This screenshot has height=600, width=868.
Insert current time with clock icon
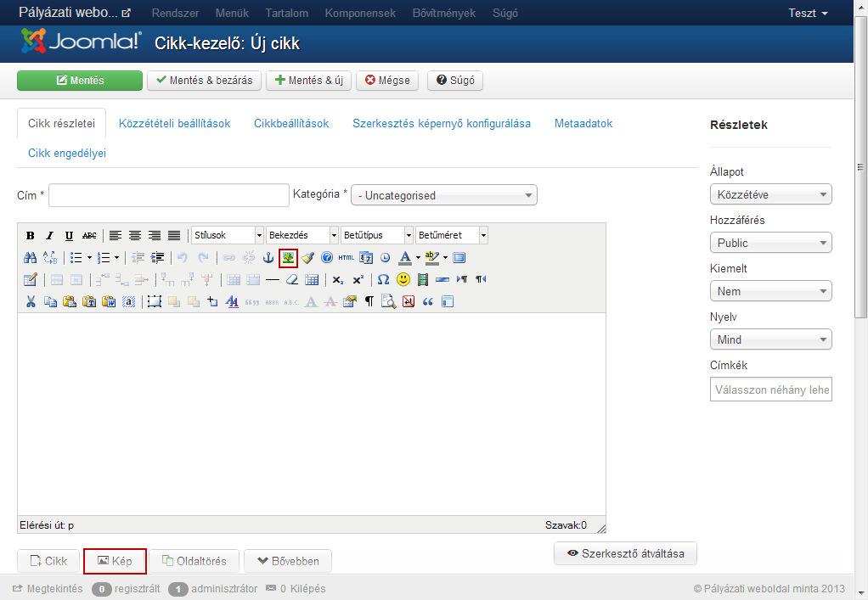tap(386, 258)
